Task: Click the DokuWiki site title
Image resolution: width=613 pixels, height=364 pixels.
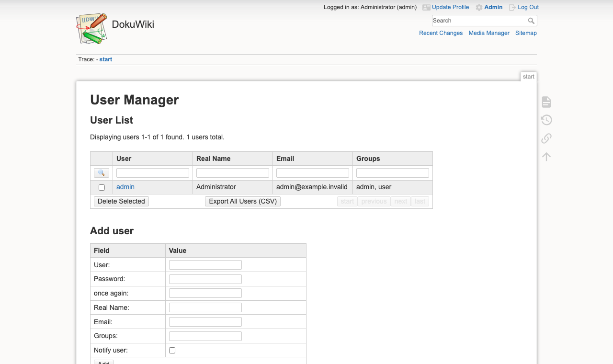Action: (133, 24)
